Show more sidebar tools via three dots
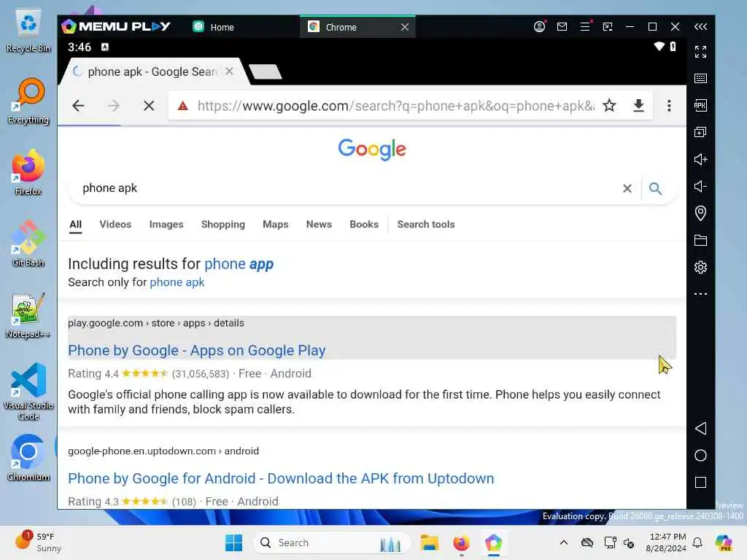The width and height of the screenshot is (747, 560). click(700, 294)
